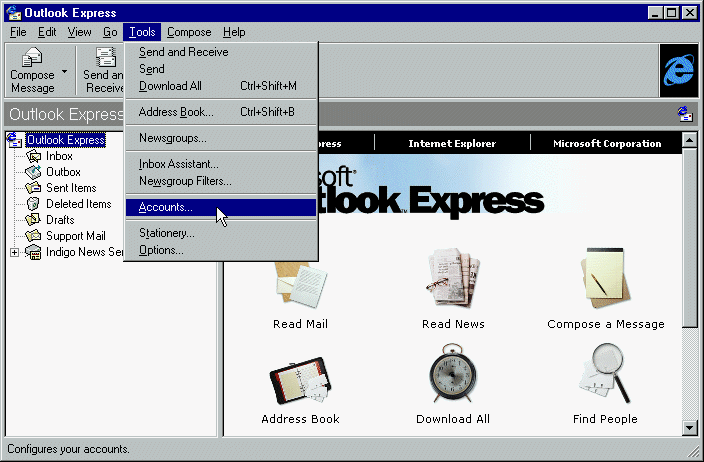The height and width of the screenshot is (462, 704).
Task: Click the Indigo News Server icon
Action: coord(33,252)
